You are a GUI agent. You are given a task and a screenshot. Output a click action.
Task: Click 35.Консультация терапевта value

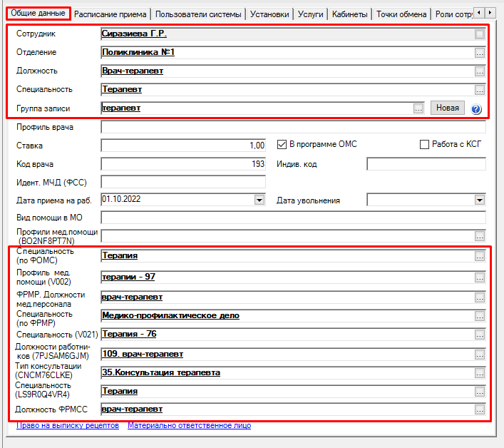pyautogui.click(x=161, y=373)
